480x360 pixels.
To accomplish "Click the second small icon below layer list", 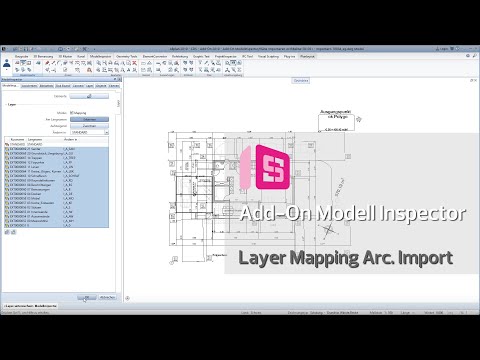I will 13,232.
